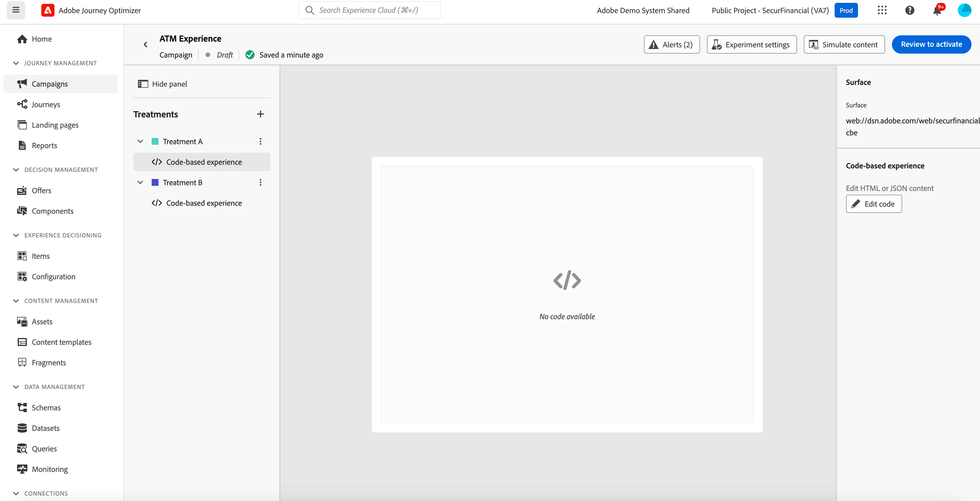Focus the Search Experience Cloud field
The height and width of the screenshot is (501, 980).
pyautogui.click(x=369, y=10)
